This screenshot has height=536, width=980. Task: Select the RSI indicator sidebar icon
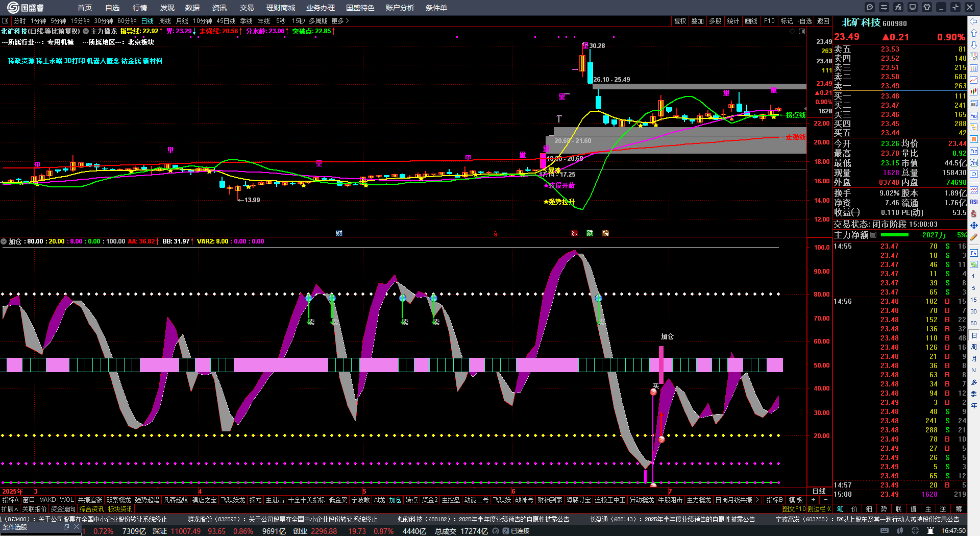[974, 202]
